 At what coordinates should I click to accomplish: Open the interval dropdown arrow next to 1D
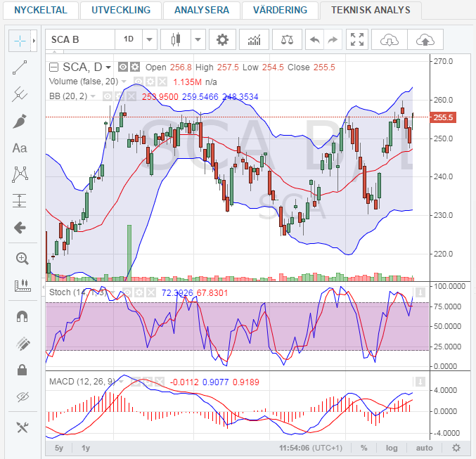(149, 39)
